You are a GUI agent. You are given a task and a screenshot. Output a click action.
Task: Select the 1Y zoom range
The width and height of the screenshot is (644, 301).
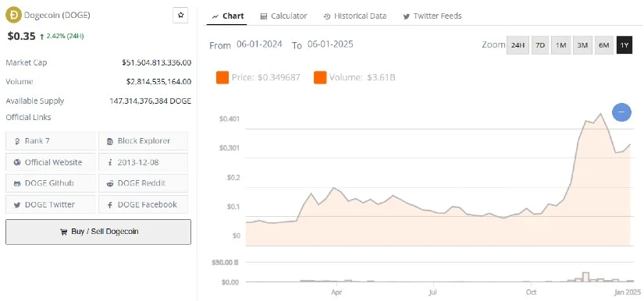tap(624, 45)
